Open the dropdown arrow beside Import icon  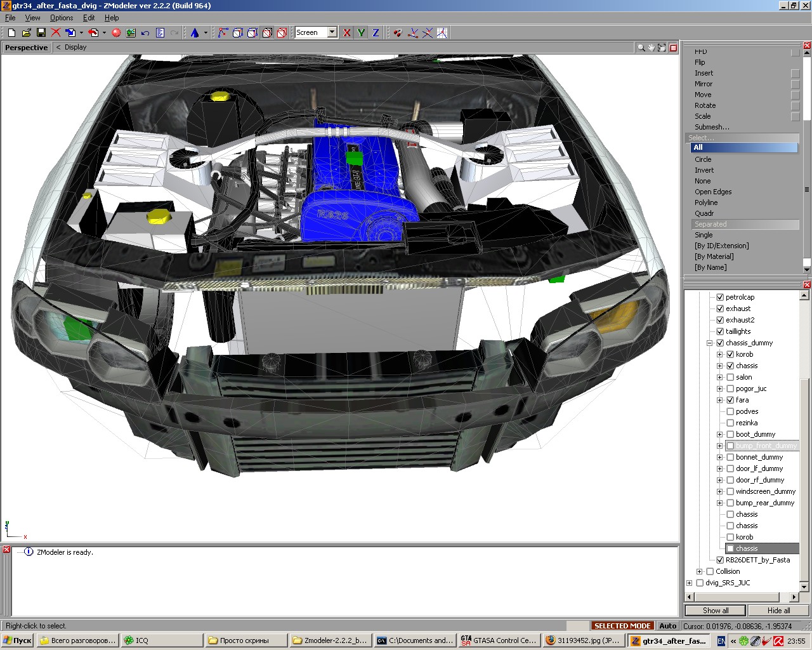click(81, 32)
